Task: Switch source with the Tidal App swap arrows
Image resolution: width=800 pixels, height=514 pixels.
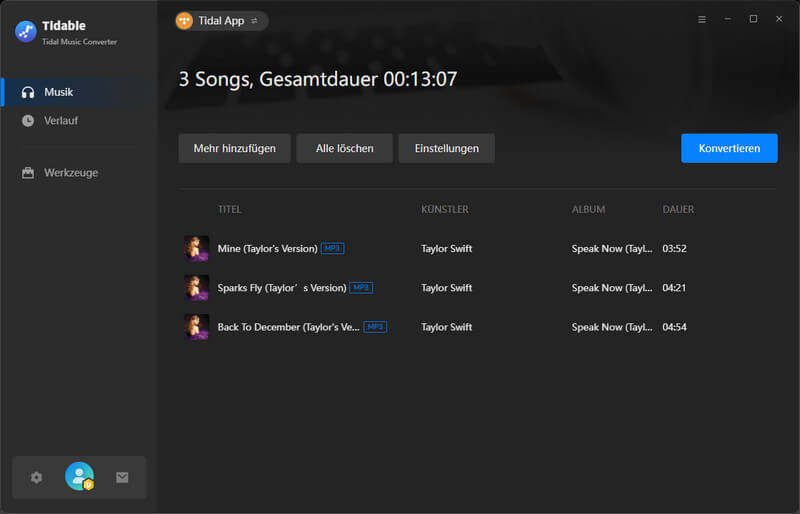Action: click(254, 21)
